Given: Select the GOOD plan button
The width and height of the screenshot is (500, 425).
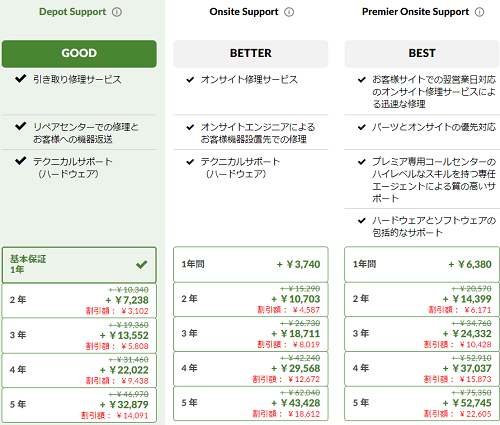Looking at the screenshot, I should point(79,54).
